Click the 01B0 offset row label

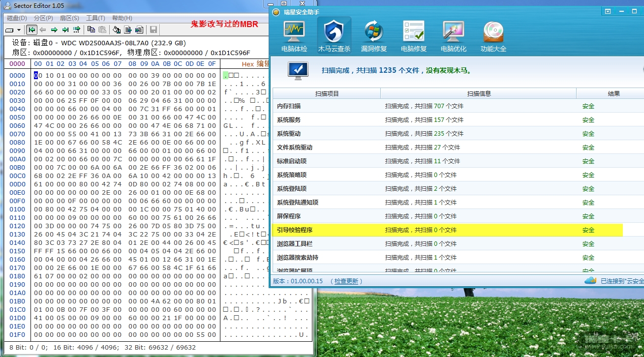pyautogui.click(x=17, y=301)
